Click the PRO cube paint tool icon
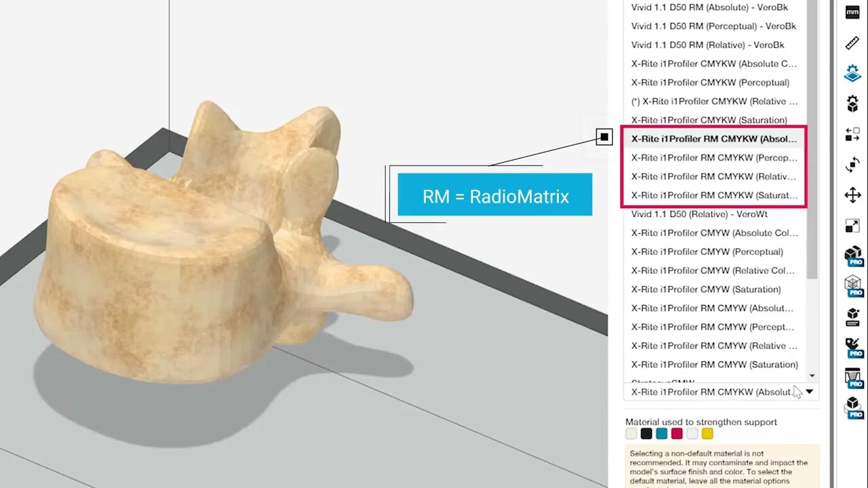868x488 pixels. click(x=853, y=348)
